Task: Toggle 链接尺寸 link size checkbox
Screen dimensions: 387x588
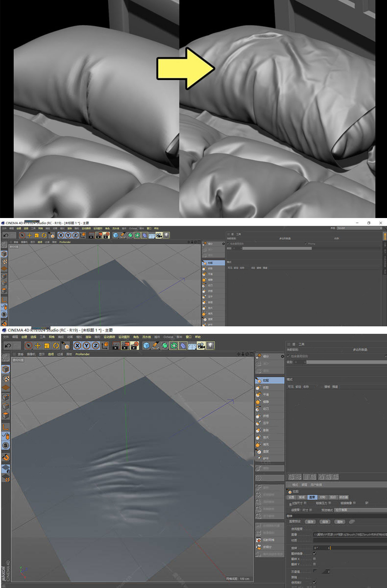Action: [305, 503]
